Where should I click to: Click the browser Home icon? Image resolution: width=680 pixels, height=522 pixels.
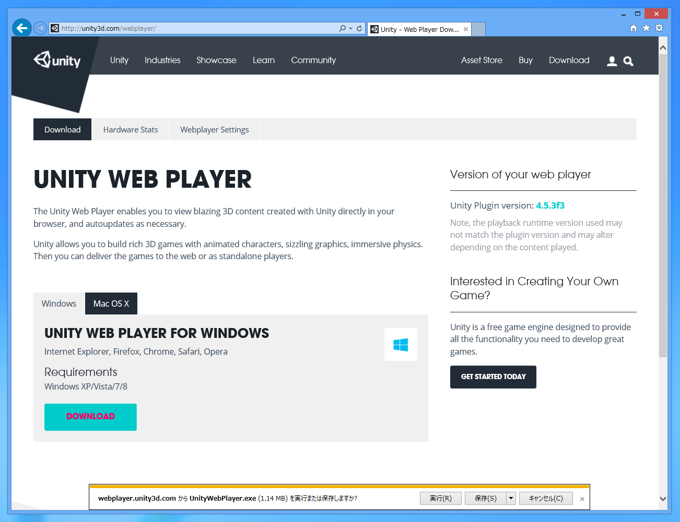tap(633, 28)
